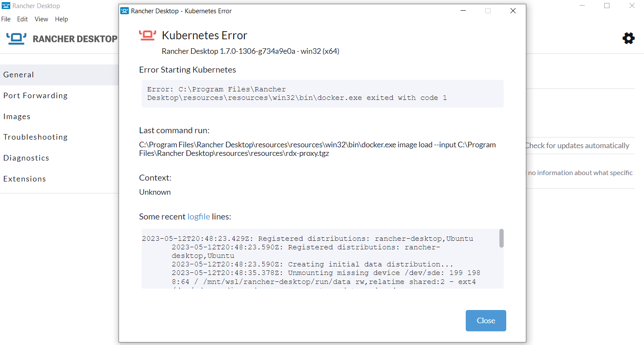Open the Images section
This screenshot has width=644, height=345.
coord(17,116)
